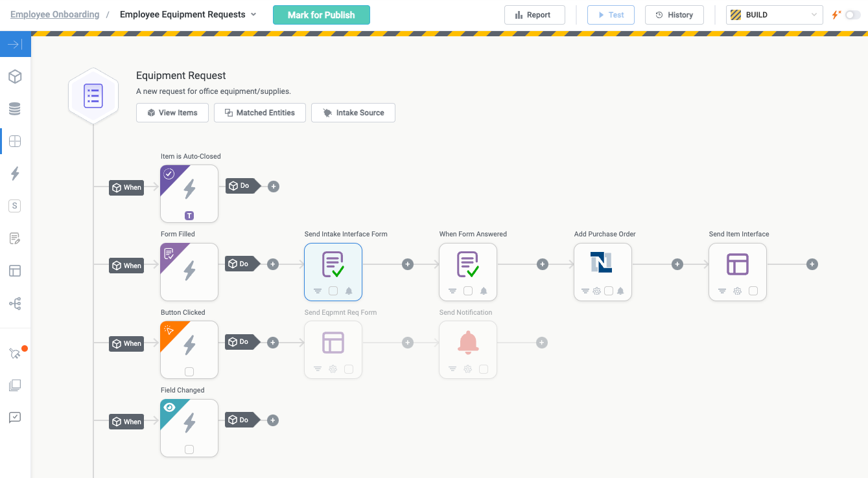Image resolution: width=868 pixels, height=478 pixels.
Task: Open the data source database icon in sidebar
Action: point(15,109)
